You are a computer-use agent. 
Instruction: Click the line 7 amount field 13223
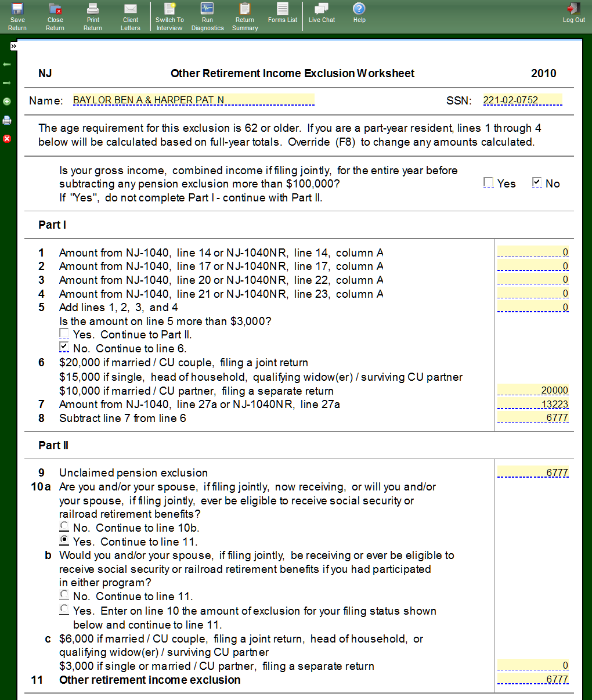[532, 404]
